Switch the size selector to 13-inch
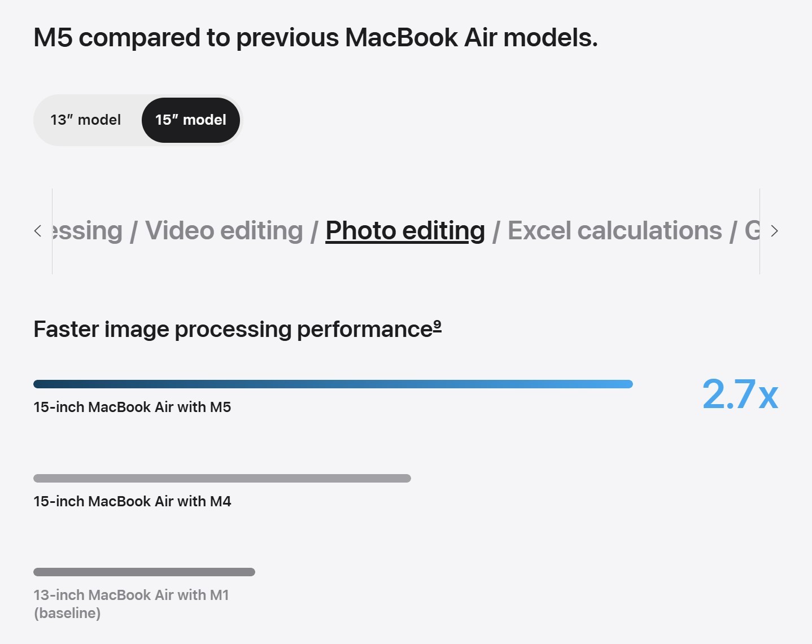The image size is (812, 644). click(x=86, y=120)
